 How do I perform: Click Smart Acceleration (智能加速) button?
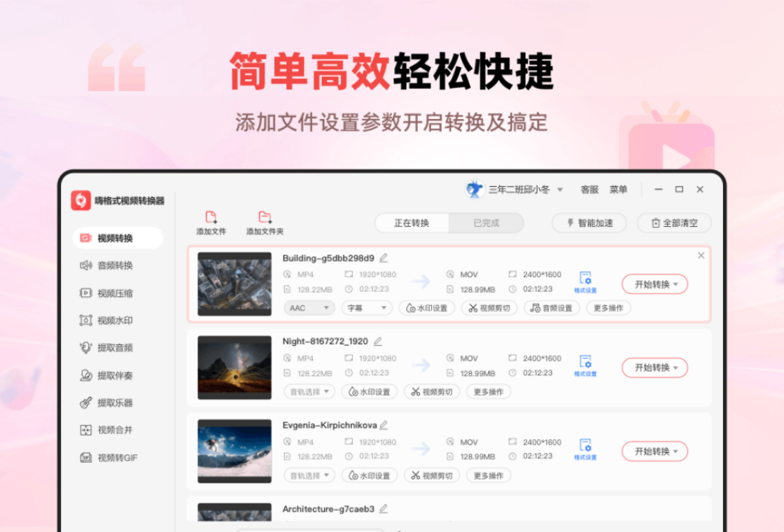click(589, 223)
